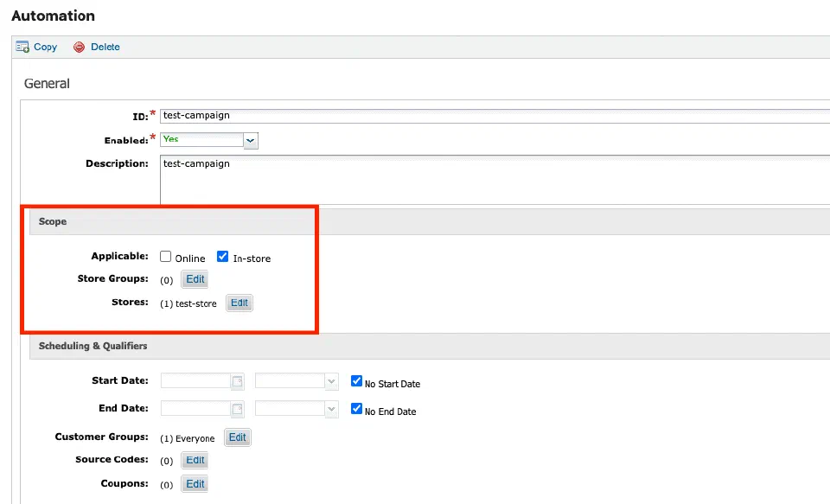Image resolution: width=830 pixels, height=504 pixels.
Task: Edit the Source Codes
Action: click(195, 460)
